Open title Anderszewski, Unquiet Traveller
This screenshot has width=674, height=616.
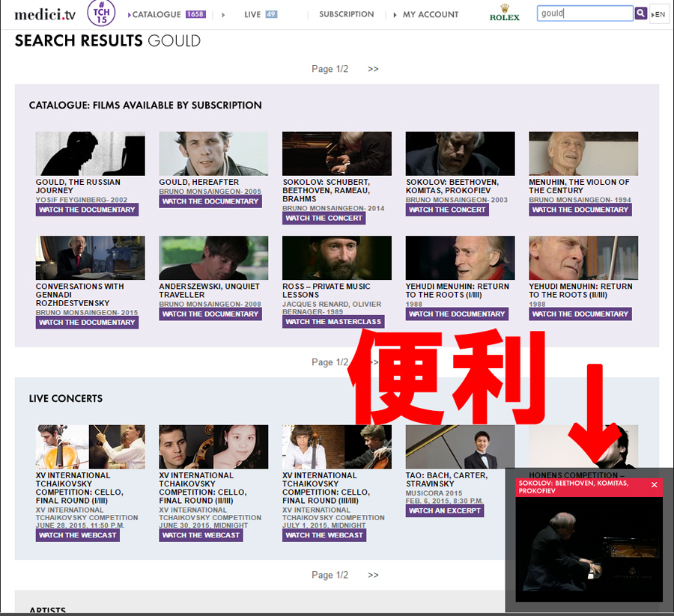coord(210,290)
